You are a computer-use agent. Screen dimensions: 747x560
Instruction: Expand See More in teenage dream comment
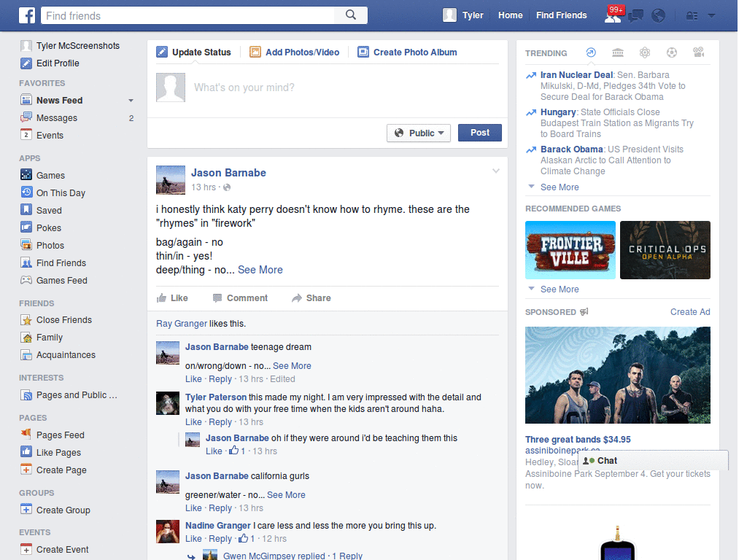[x=292, y=366]
